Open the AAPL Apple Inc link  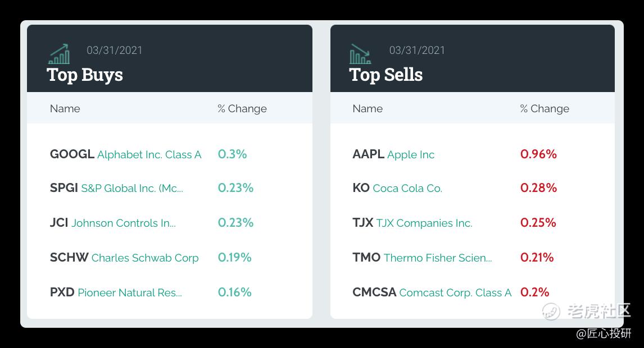tap(393, 154)
